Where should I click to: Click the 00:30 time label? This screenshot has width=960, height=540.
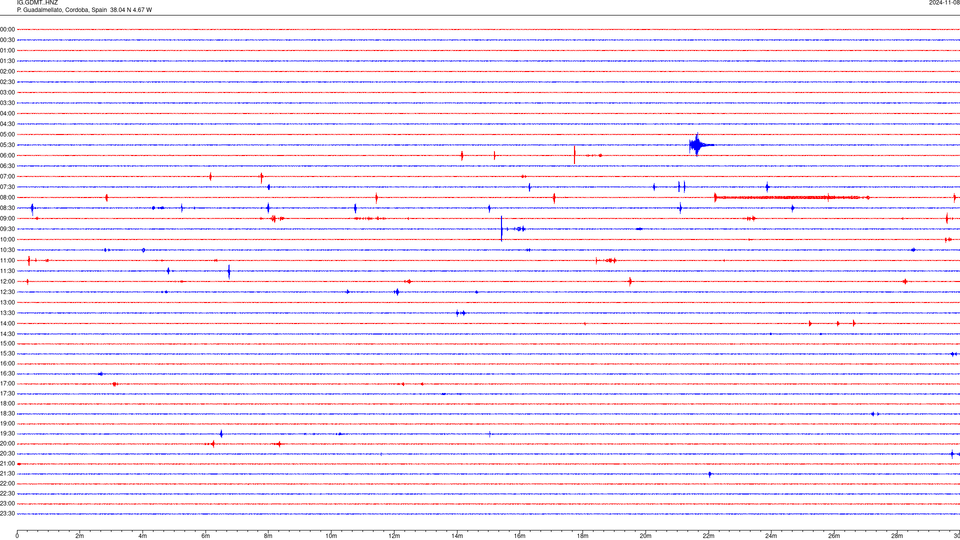7,40
